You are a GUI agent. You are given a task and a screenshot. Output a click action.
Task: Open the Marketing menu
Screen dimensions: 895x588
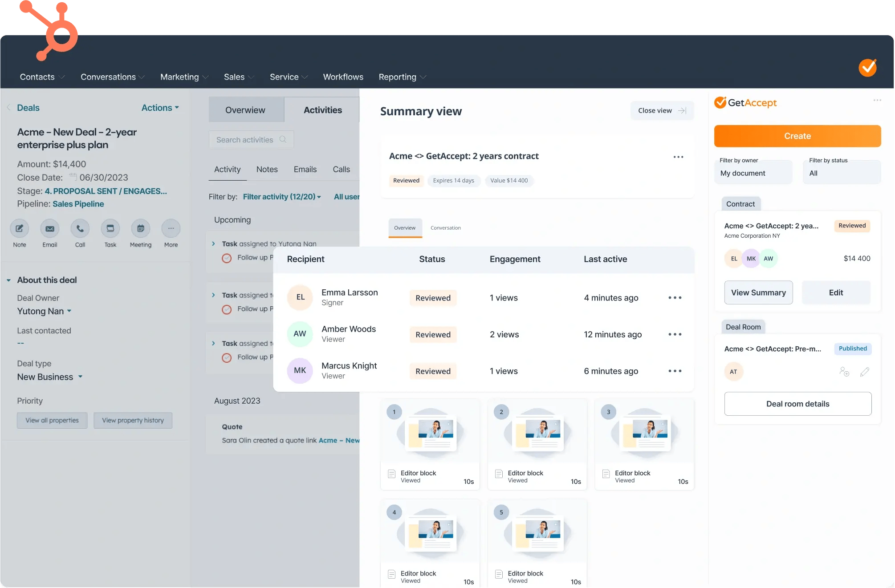[184, 77]
